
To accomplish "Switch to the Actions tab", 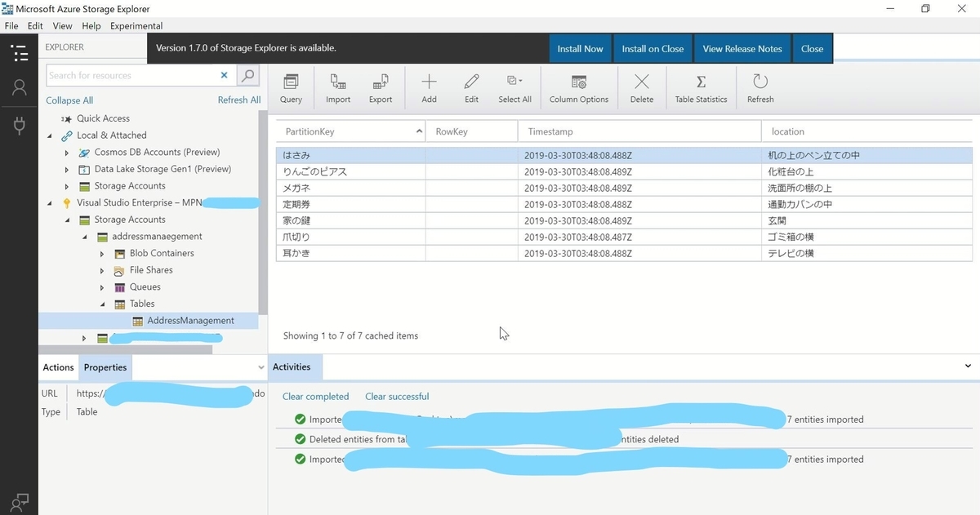I will click(58, 367).
